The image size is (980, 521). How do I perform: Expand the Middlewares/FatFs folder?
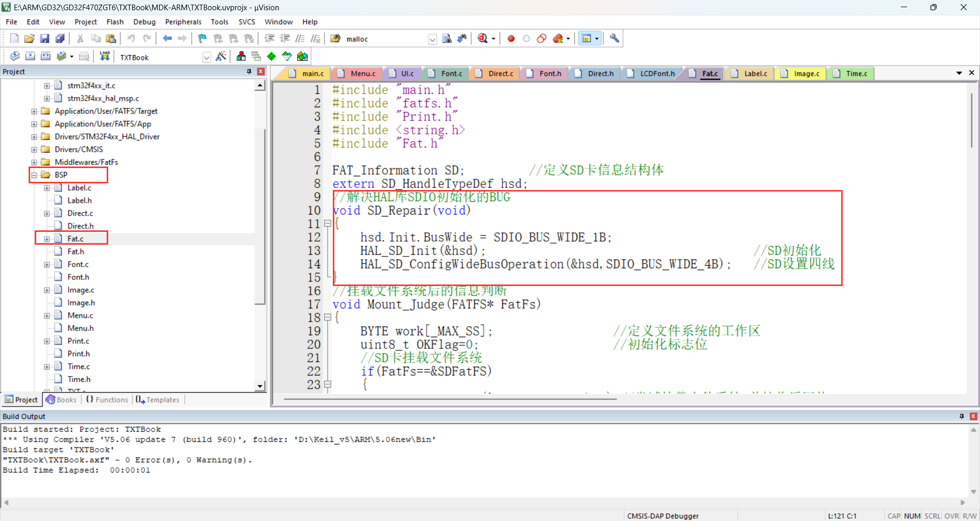[34, 162]
